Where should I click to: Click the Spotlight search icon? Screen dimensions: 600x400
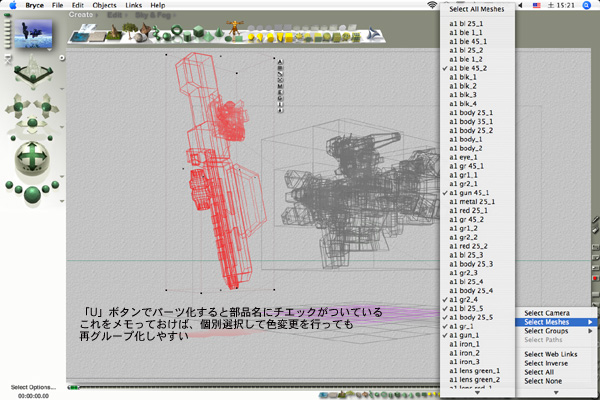pyautogui.click(x=587, y=5)
